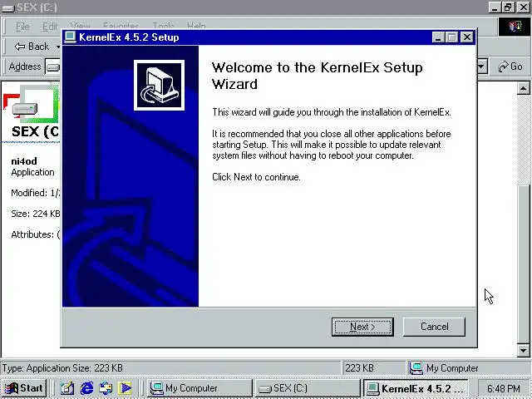
Task: Open the Windows Start menu
Action: (x=24, y=388)
